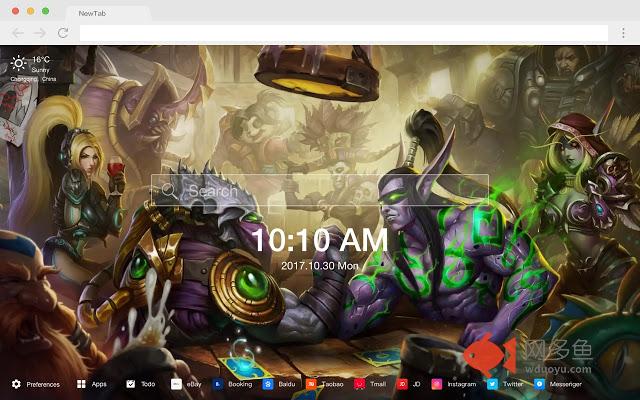This screenshot has height=400, width=640.
Task: Click the sunny weather icon
Action: (18, 63)
